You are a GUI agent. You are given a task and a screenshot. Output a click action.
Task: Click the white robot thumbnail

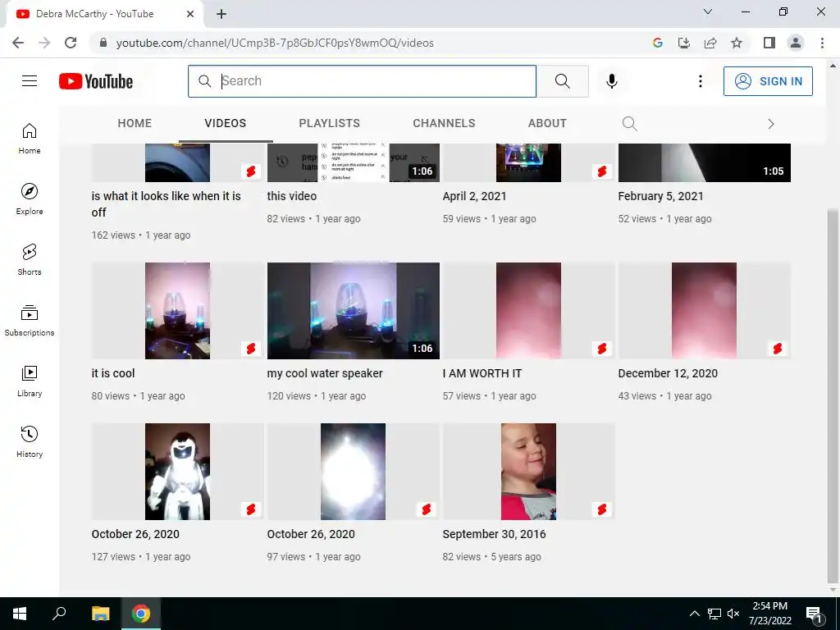tap(177, 472)
